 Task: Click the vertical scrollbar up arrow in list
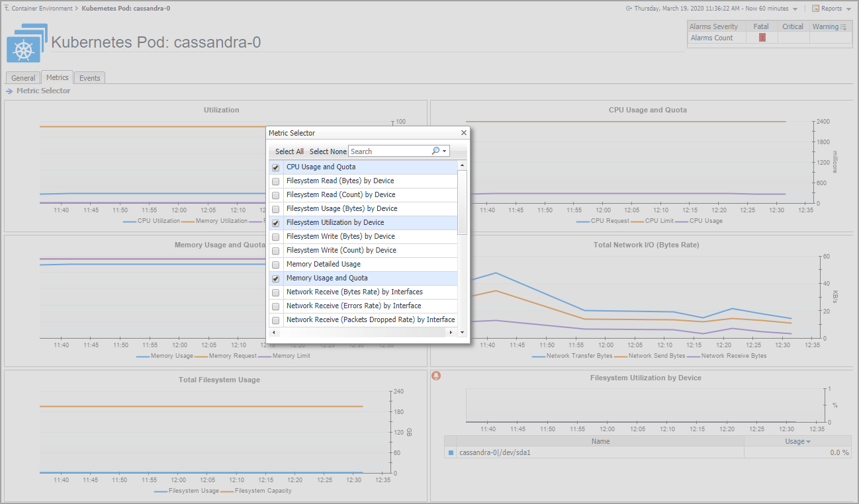pyautogui.click(x=462, y=165)
